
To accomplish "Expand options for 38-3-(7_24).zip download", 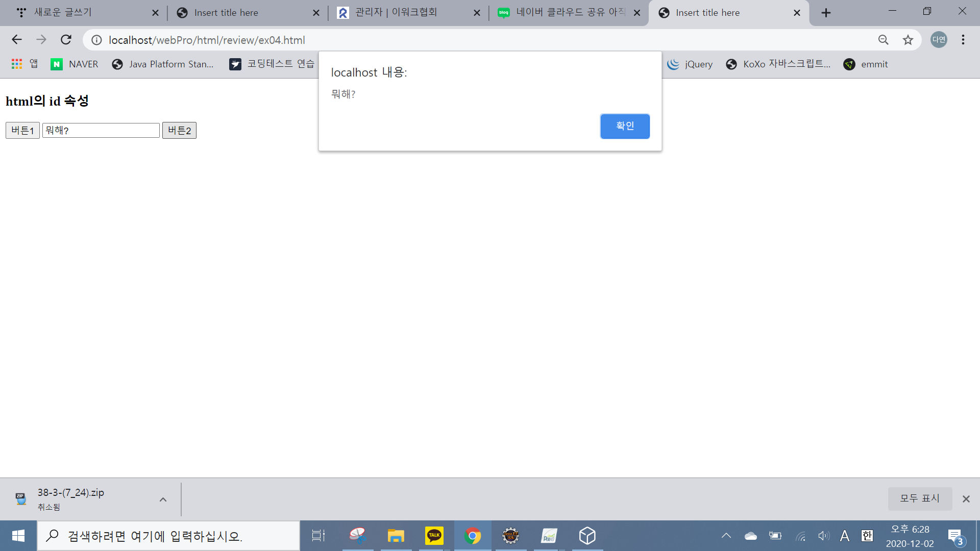I will tap(163, 499).
